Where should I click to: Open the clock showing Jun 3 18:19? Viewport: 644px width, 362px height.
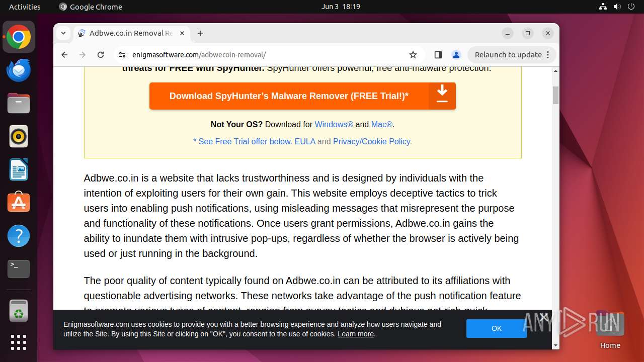341,7
